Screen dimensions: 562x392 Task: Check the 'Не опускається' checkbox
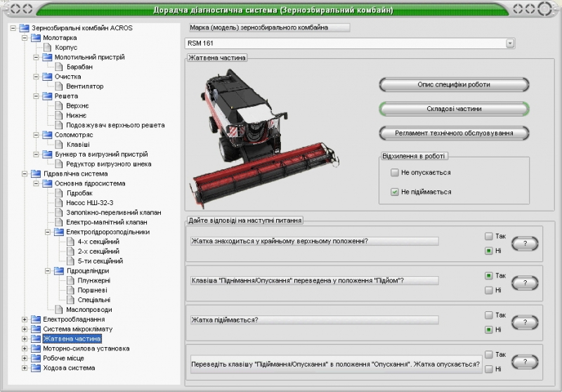(395, 172)
